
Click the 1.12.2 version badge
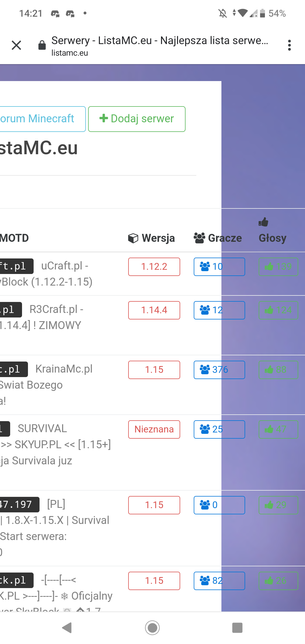pyautogui.click(x=154, y=267)
